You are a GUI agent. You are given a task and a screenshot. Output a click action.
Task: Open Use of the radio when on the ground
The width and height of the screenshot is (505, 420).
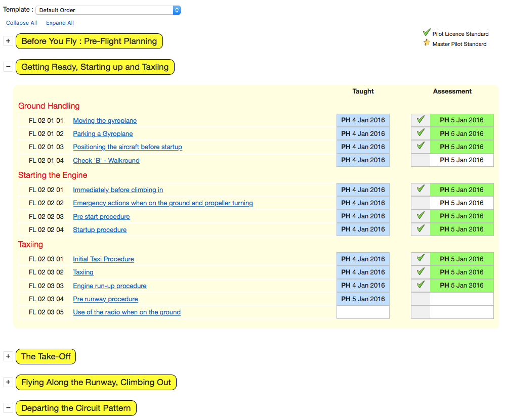127,312
